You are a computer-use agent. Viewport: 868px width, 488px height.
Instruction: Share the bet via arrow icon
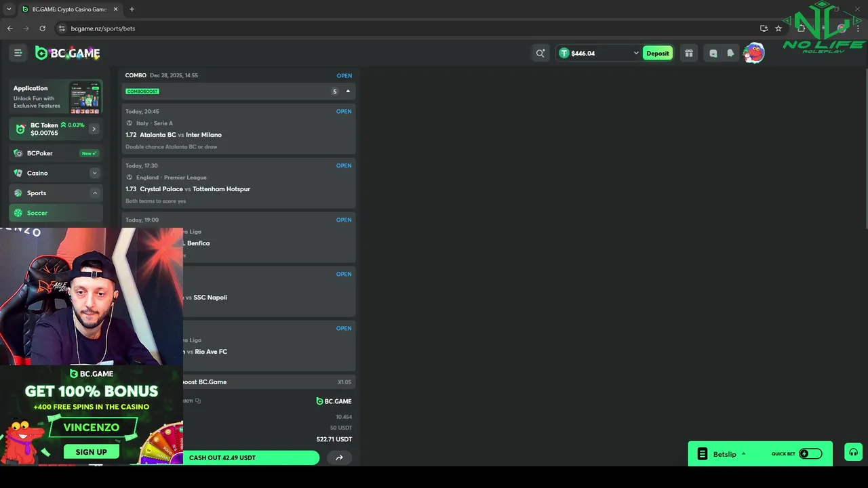[339, 457]
